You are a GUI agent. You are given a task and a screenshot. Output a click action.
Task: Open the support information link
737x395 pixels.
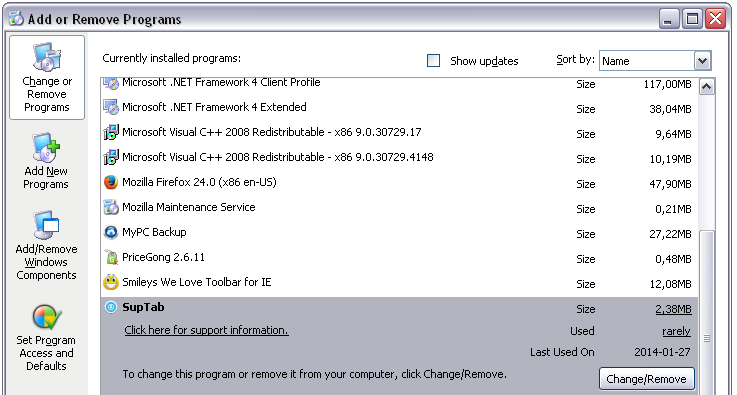pos(206,330)
